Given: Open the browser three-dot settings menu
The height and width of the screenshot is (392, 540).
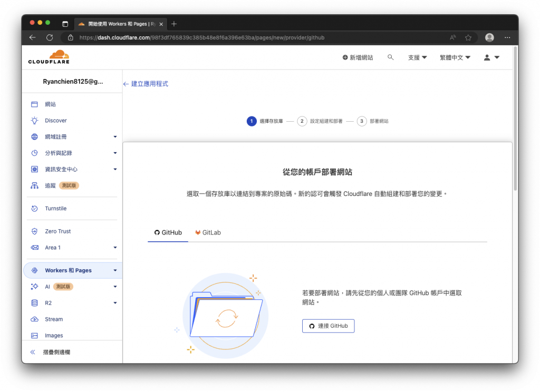Looking at the screenshot, I should pyautogui.click(x=507, y=37).
